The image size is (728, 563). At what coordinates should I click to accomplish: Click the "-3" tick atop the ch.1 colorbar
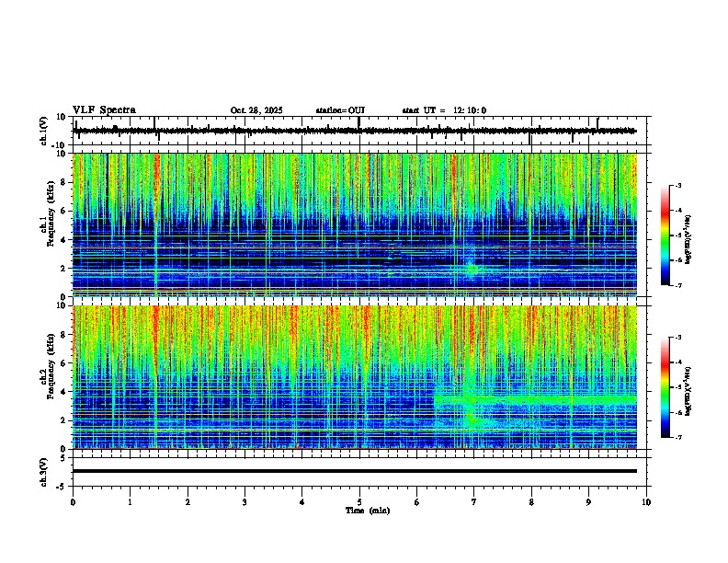(678, 186)
